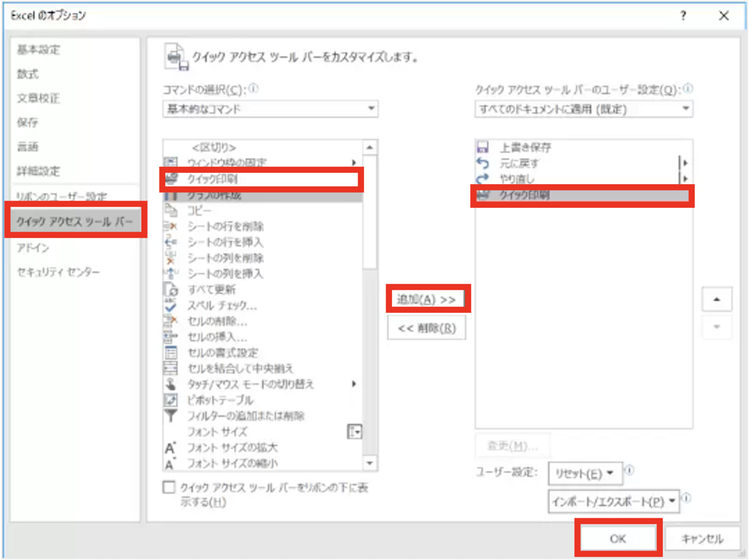Click the フォント サイズの縮小 icon

click(x=170, y=463)
